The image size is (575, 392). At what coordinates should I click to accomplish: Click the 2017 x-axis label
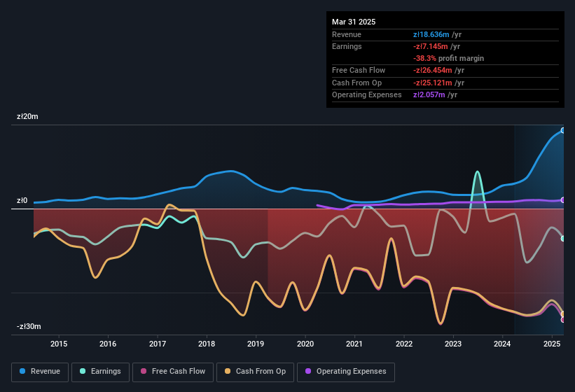pos(158,344)
